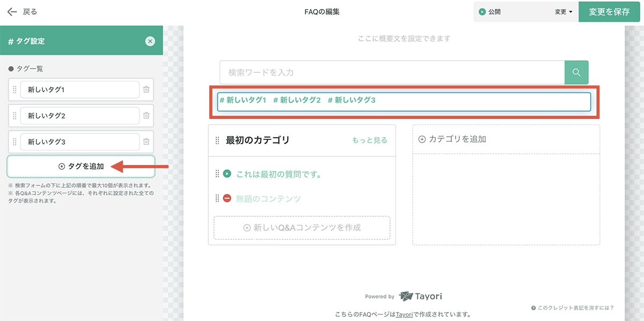This screenshot has height=321, width=644.
Task: Click the タグを追加 button
Action: (x=81, y=167)
